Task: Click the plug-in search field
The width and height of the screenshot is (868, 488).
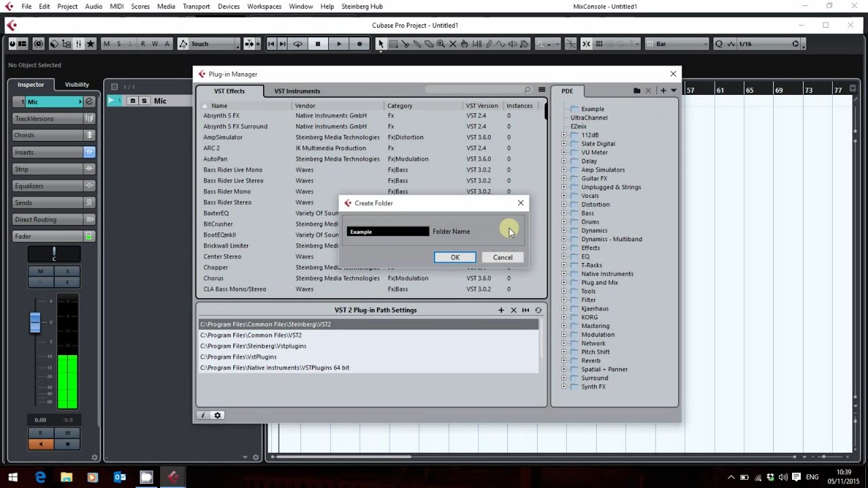Action: coord(478,90)
